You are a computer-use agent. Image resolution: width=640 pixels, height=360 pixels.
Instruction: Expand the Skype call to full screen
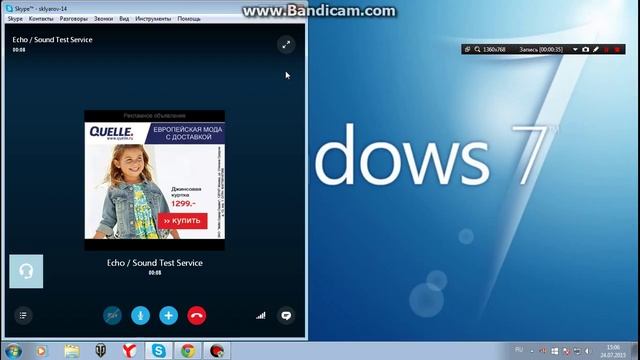[286, 45]
